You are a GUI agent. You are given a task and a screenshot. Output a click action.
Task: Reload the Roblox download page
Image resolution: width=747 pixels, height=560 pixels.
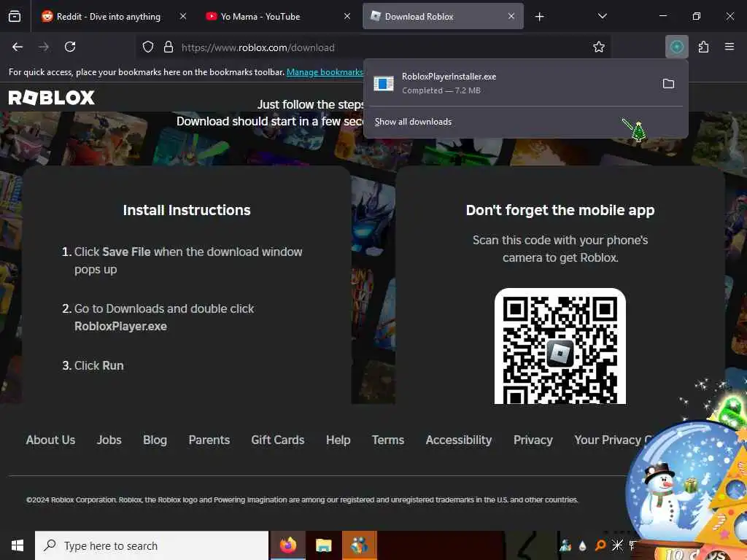[70, 47]
